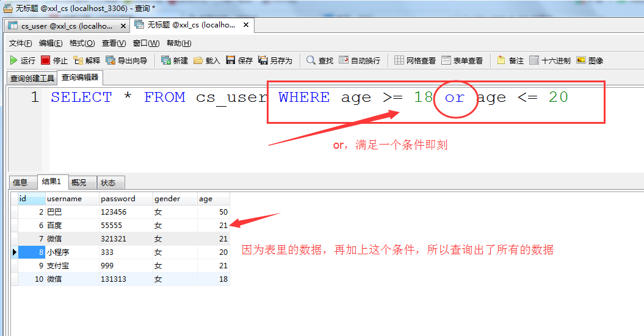
Task: Save query with 保存 icon
Action: [231, 61]
